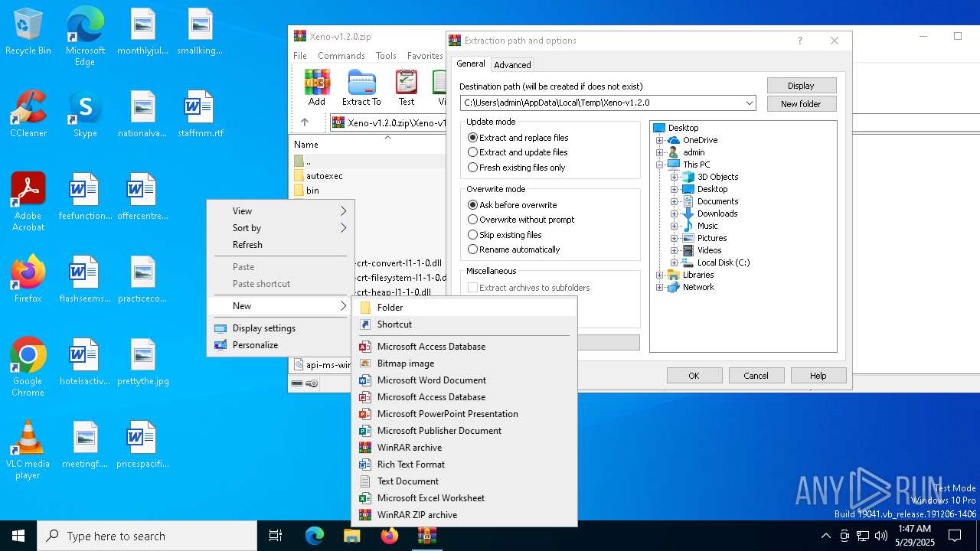
Task: Click the up-one-level arrow in WinRAR
Action: [305, 122]
